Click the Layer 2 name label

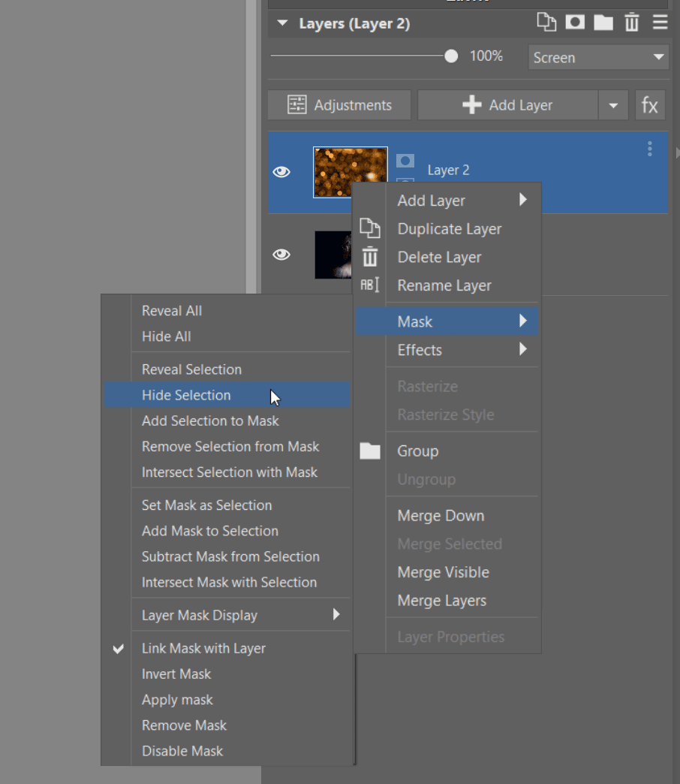(448, 170)
